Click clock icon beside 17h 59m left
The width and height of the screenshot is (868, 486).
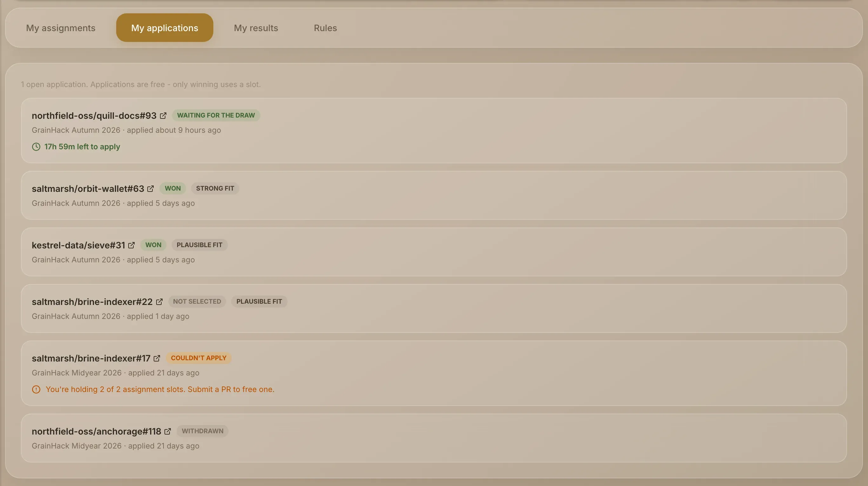(x=36, y=147)
